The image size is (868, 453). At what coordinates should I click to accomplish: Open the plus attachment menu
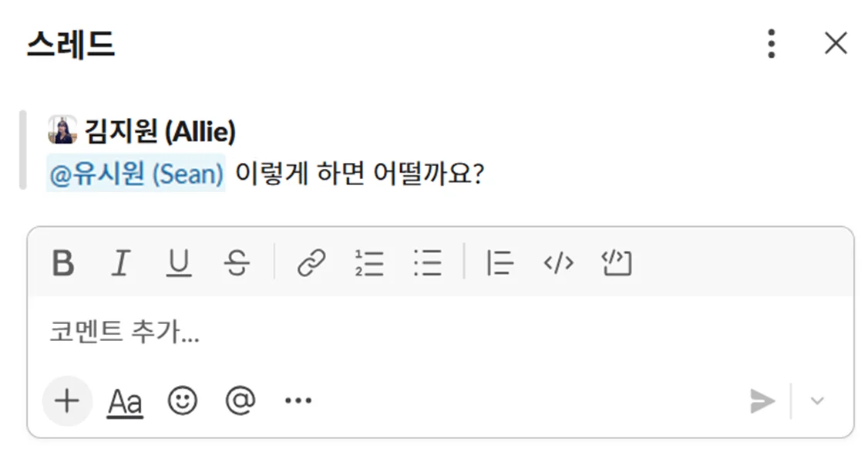(x=67, y=401)
